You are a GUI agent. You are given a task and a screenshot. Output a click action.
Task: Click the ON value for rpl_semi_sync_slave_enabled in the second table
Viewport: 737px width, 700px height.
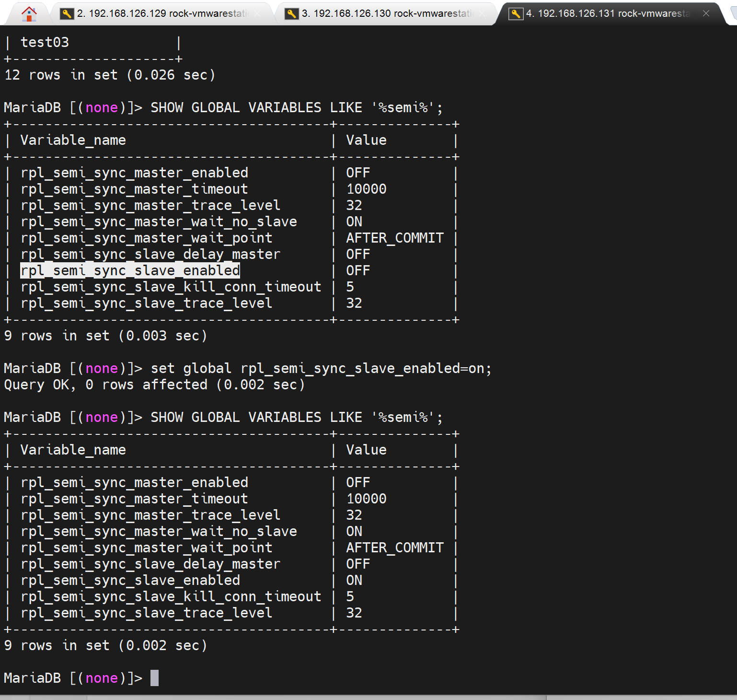tap(354, 580)
